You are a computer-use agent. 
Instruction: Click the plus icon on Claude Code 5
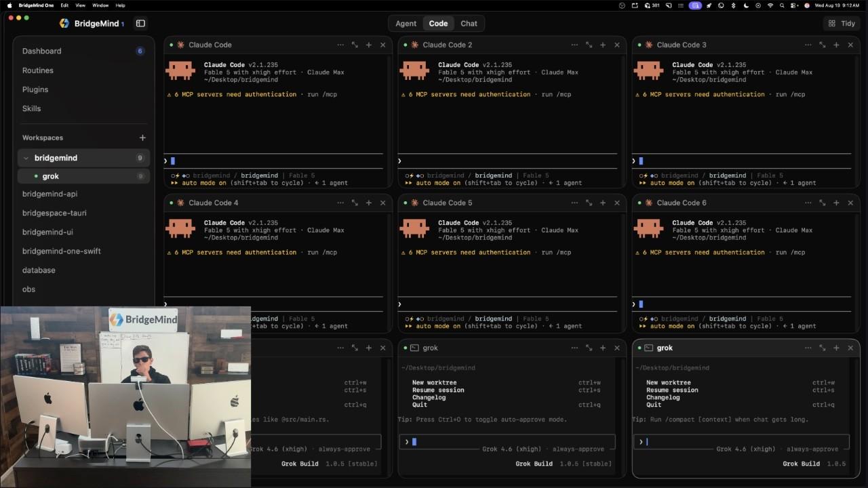[x=603, y=203]
